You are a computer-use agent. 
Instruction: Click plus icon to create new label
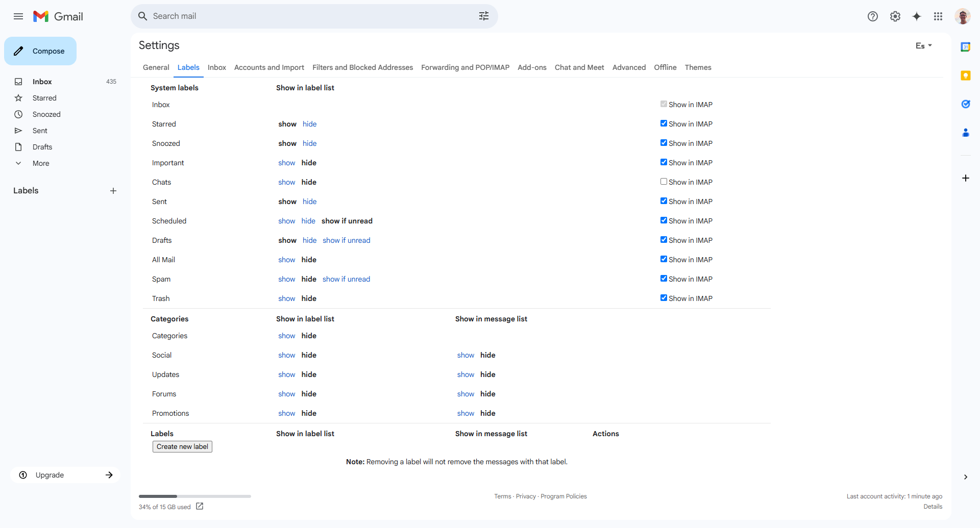pos(113,191)
